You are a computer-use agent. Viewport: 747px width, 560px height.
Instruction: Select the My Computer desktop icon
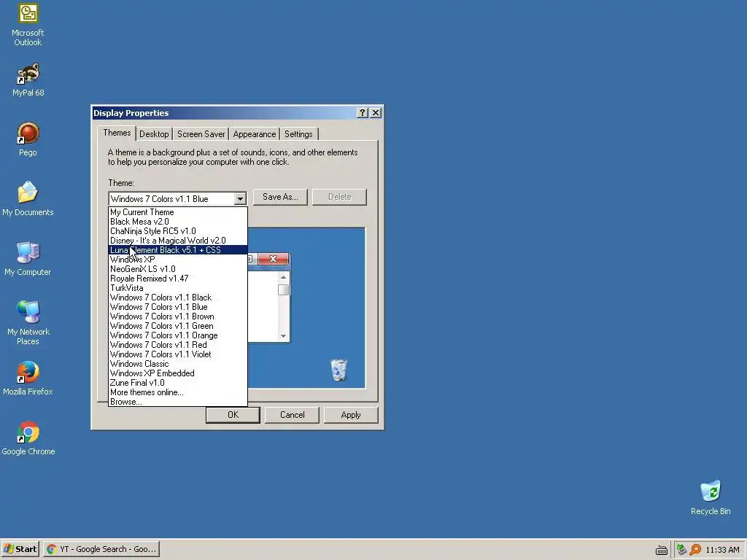[28, 259]
